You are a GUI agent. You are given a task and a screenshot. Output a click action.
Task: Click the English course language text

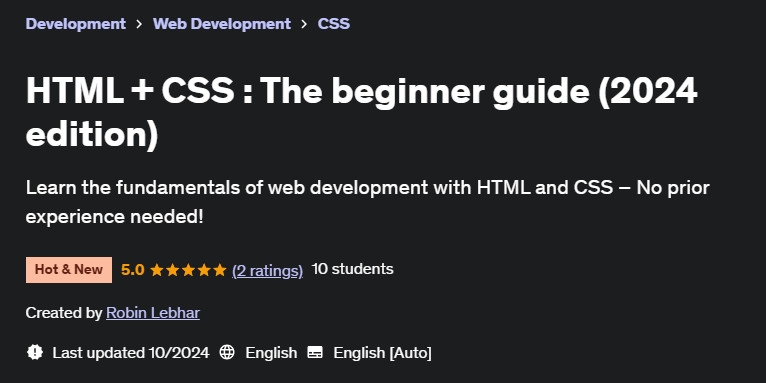click(271, 353)
